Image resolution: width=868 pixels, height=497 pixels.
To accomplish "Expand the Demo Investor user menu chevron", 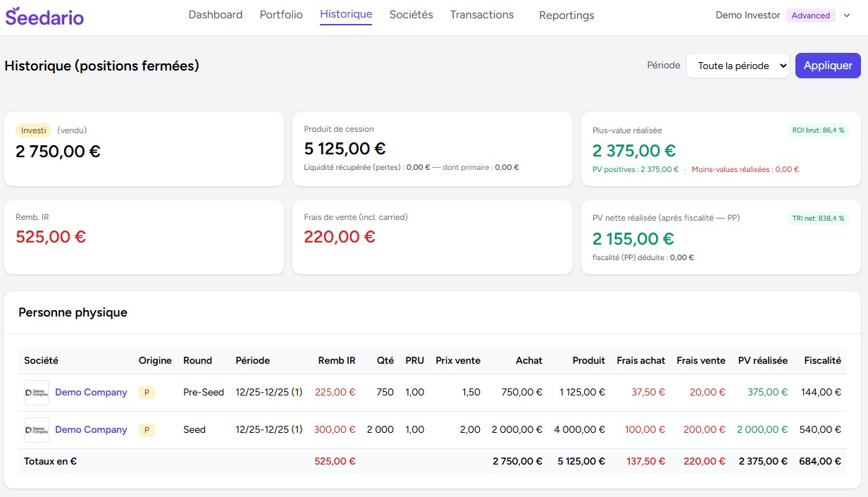I will pyautogui.click(x=847, y=16).
